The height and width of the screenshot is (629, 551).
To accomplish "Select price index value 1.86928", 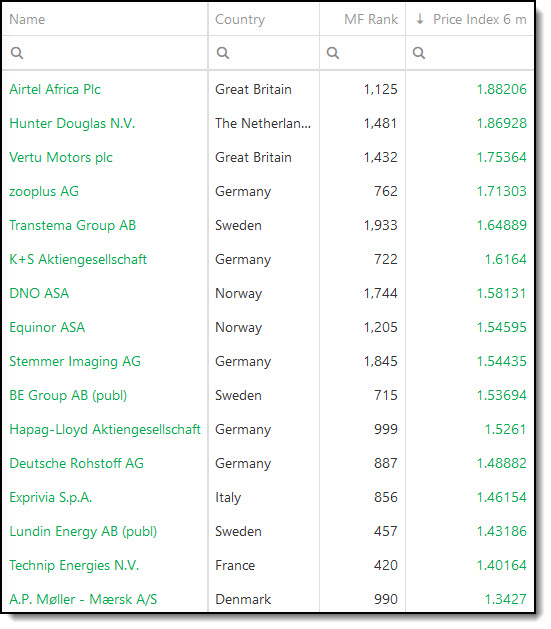I will 501,124.
